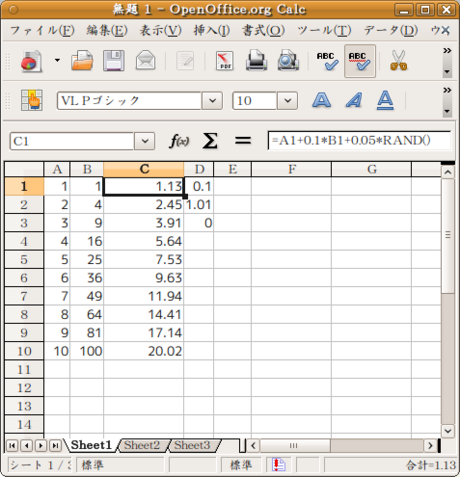The width and height of the screenshot is (460, 477).
Task: Click vertical scrollbar up arrow
Action: [x=448, y=172]
